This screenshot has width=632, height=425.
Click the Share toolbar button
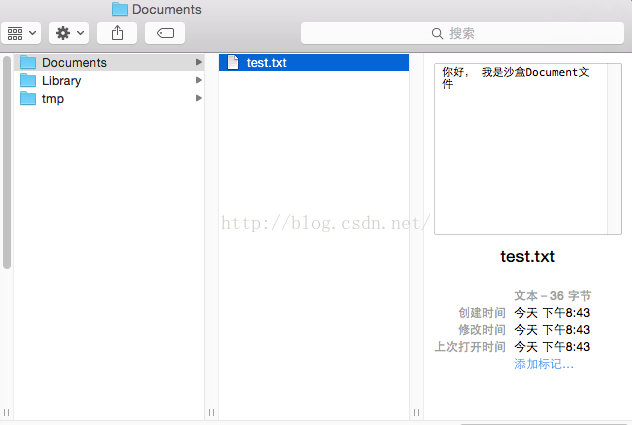point(117,33)
